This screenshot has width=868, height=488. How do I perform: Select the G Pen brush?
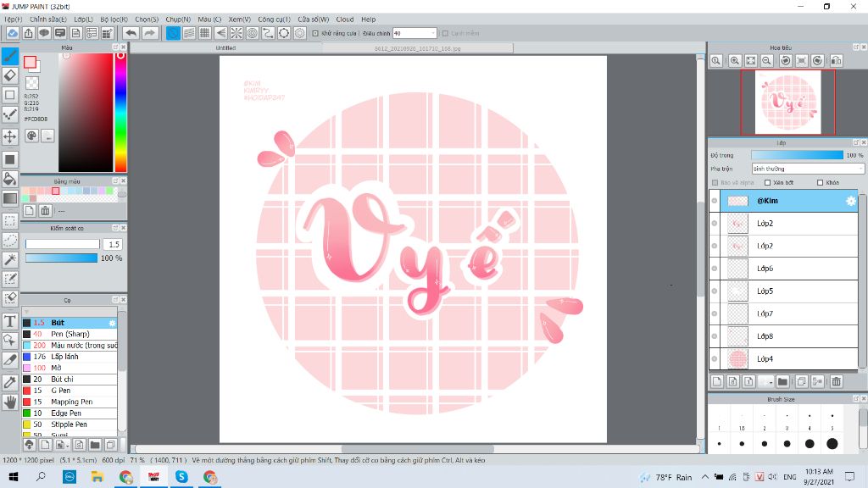70,391
